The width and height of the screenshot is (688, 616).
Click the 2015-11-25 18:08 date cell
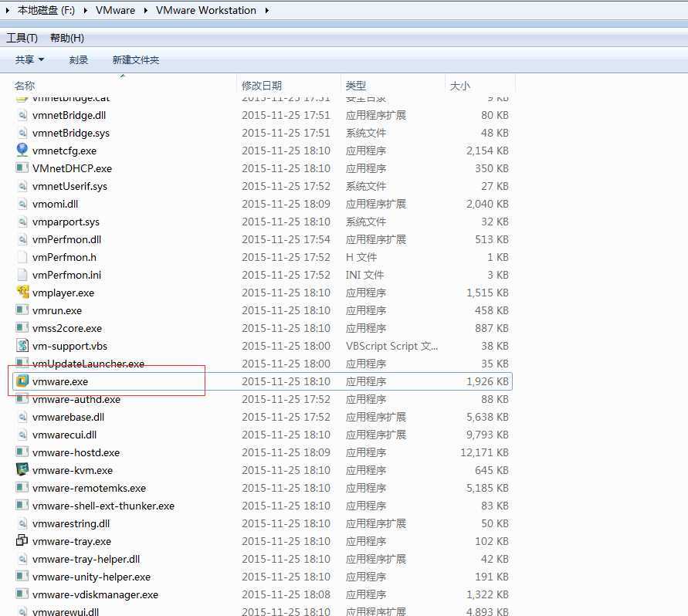[x=286, y=594]
